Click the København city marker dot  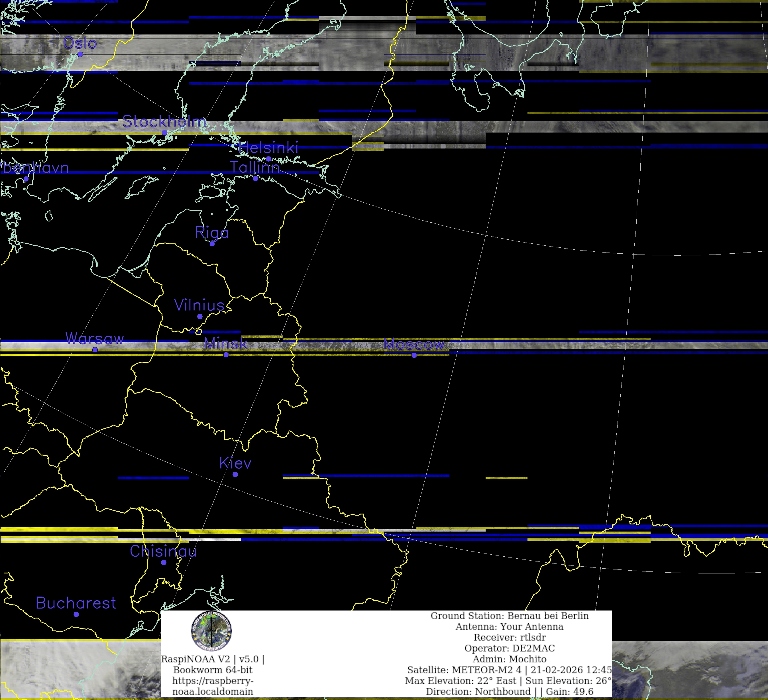26,179
